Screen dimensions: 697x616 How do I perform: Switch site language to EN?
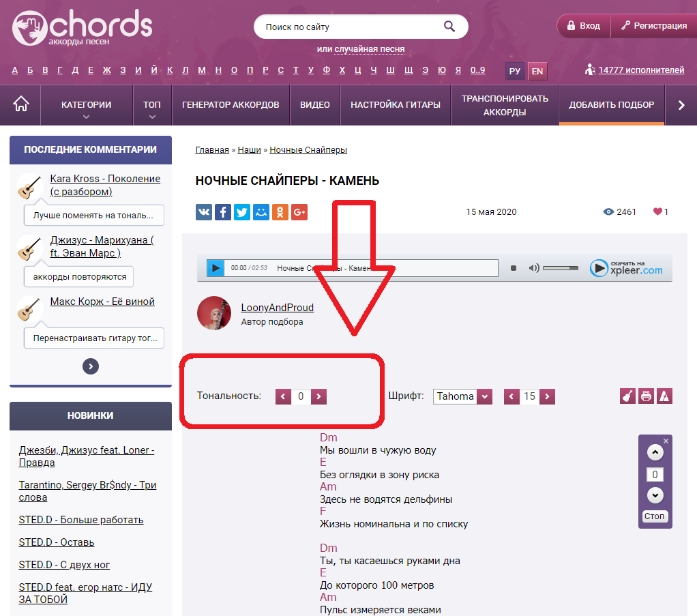tap(537, 71)
